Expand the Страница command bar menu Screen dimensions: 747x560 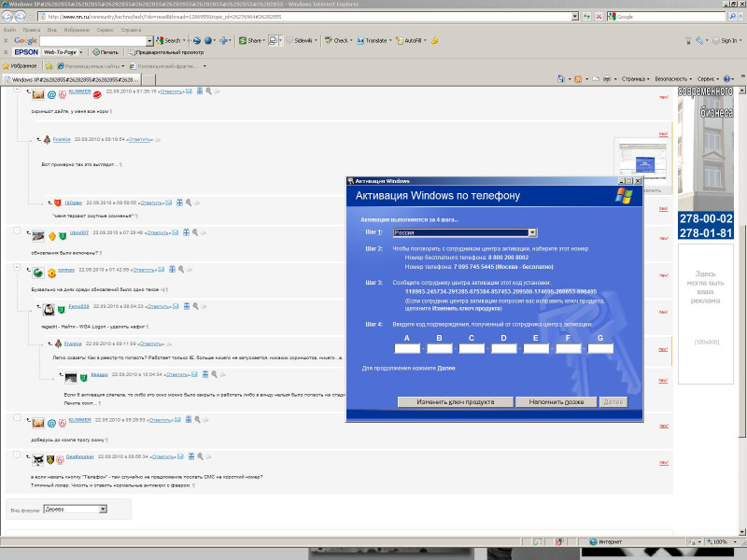[636, 79]
